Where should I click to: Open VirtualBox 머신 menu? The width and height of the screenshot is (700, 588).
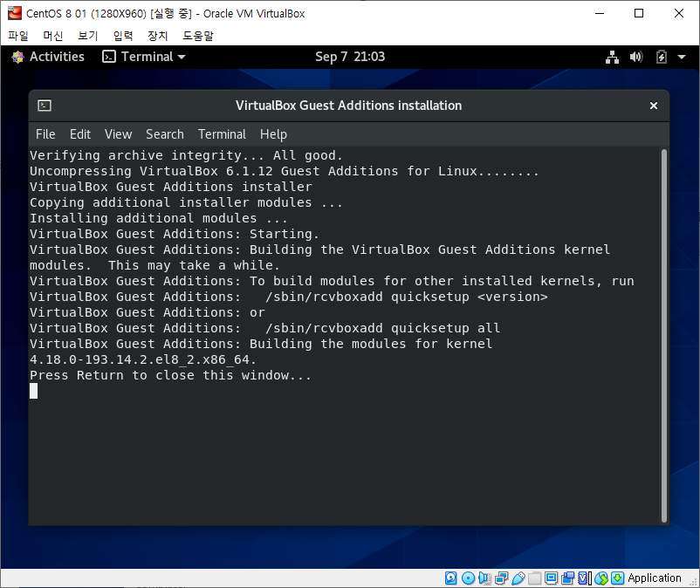click(x=53, y=36)
